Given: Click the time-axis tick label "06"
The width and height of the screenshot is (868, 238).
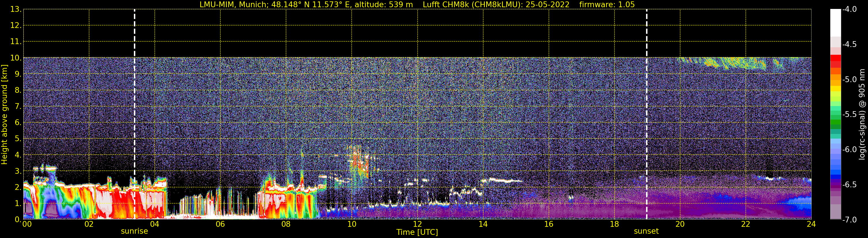Looking at the screenshot, I should point(220,224).
